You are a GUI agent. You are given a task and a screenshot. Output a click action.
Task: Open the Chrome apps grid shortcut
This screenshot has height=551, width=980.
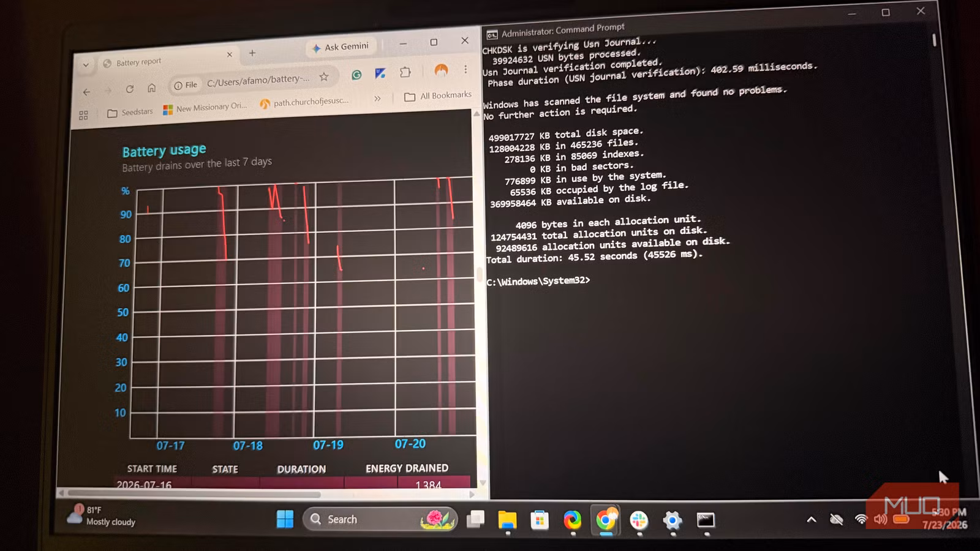coord(84,115)
